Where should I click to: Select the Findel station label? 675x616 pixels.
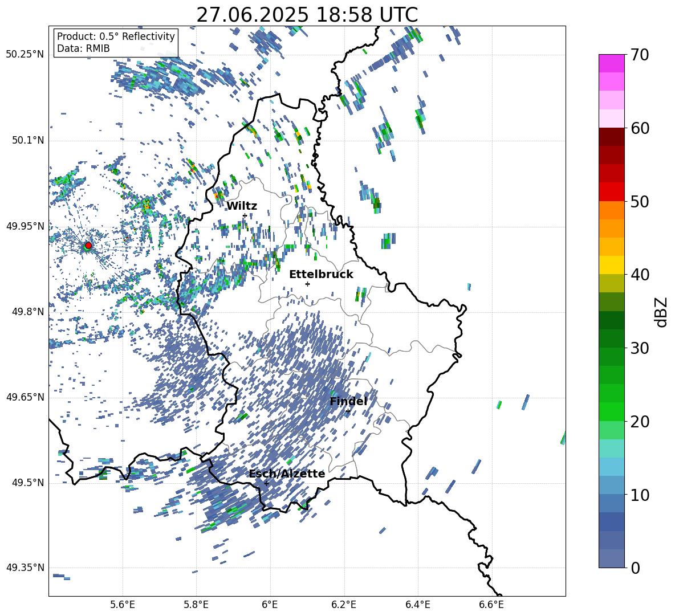(348, 401)
